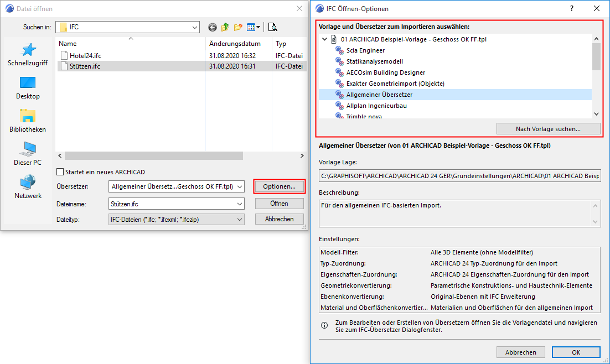The image size is (610, 364).
Task: Click the Ebenenkonvertierung settings row
Action: click(460, 297)
